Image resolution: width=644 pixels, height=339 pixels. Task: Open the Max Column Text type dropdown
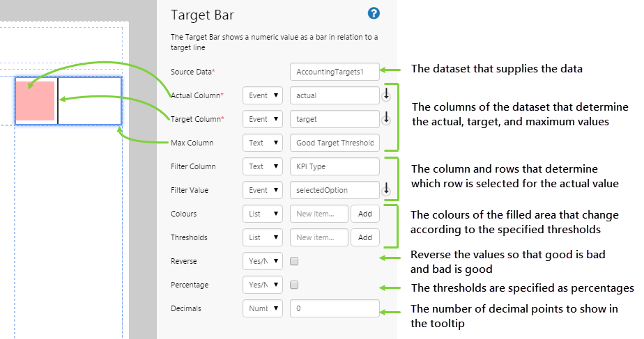click(x=263, y=143)
